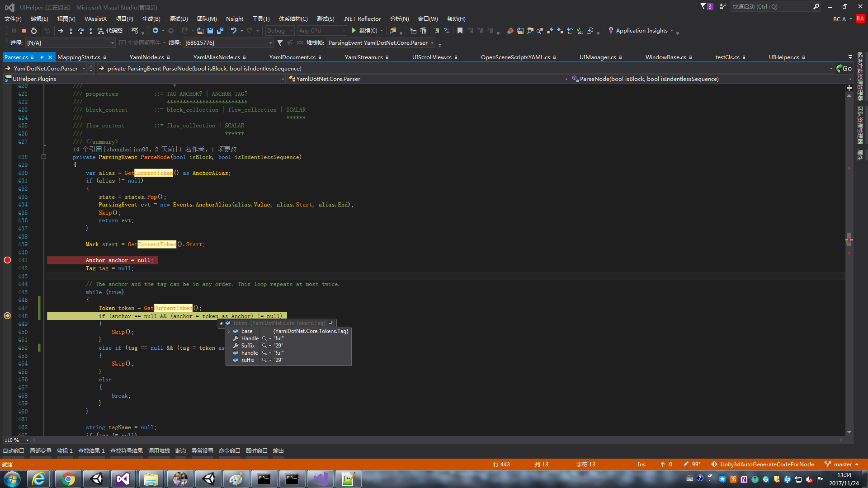Click the Undo icon in the toolbar
The image size is (868, 488).
pyautogui.click(x=234, y=30)
